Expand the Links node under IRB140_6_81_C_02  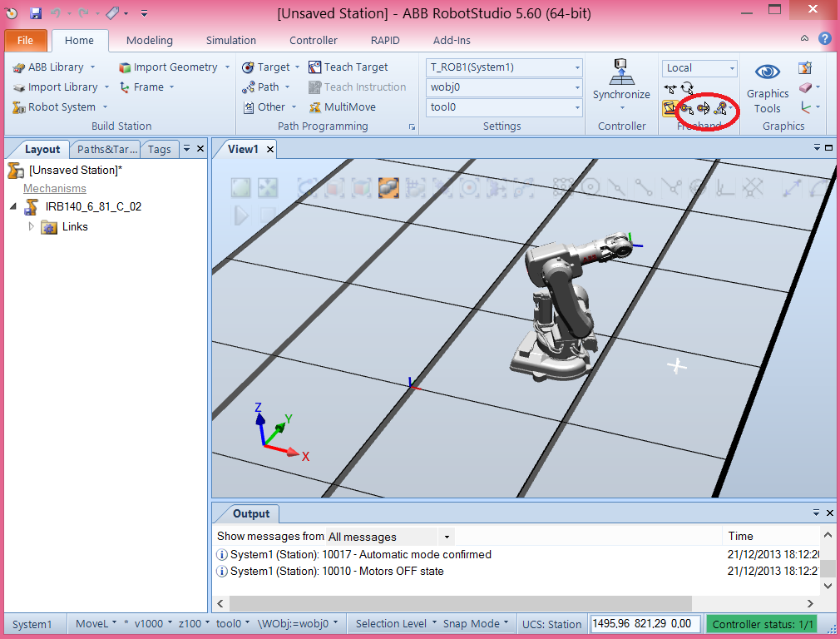[x=32, y=226]
